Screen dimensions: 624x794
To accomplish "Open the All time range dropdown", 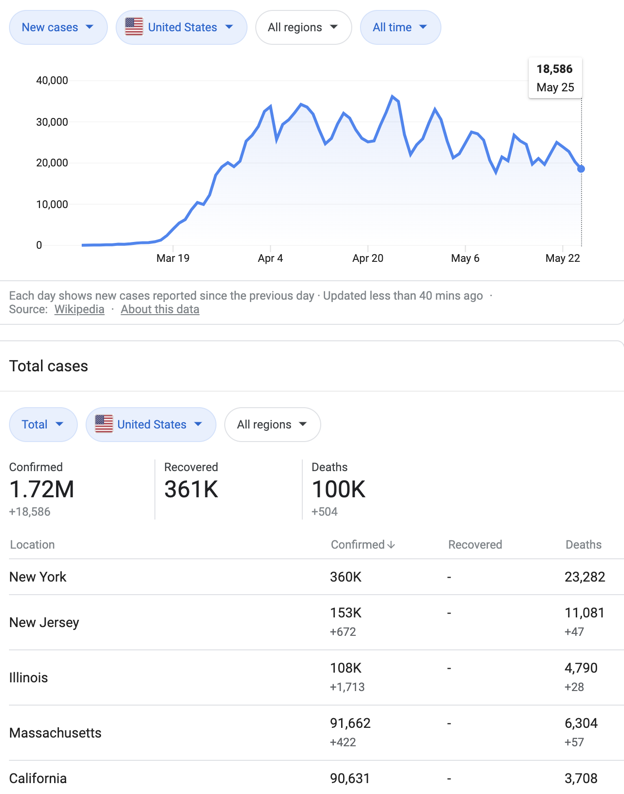I will point(400,27).
